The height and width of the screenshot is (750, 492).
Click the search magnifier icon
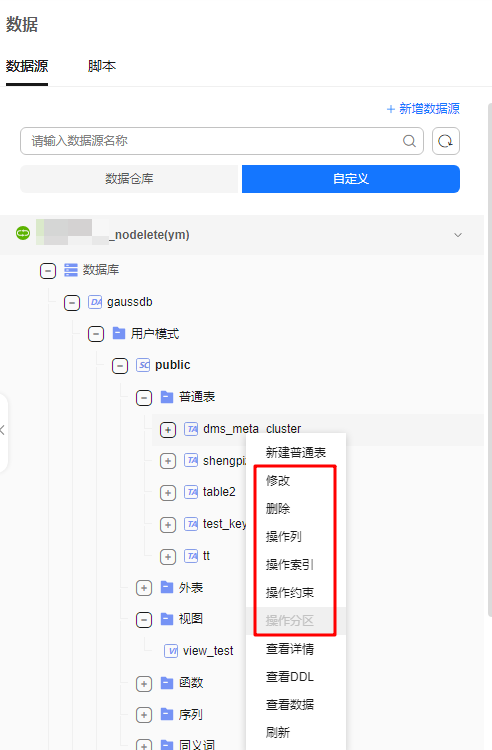[x=409, y=141]
